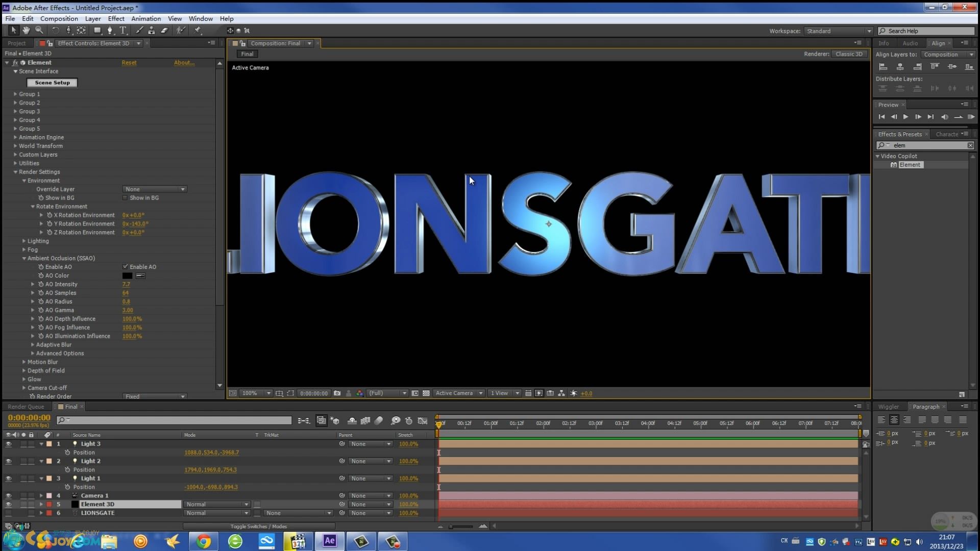Image resolution: width=980 pixels, height=551 pixels.
Task: Click the Reset link for Element
Action: pos(129,63)
